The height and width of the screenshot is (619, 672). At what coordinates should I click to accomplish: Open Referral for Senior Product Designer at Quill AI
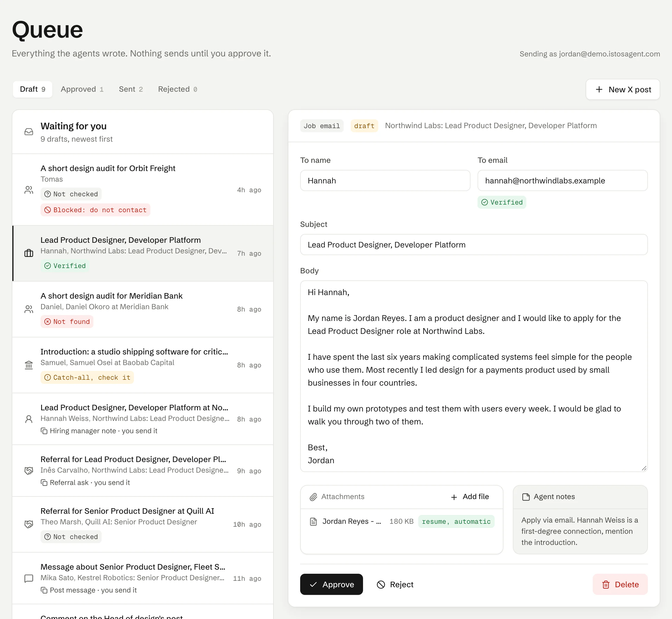coord(142,524)
